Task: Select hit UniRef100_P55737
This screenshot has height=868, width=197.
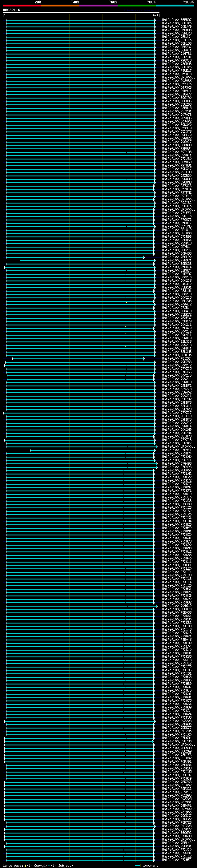Action: click(x=177, y=47)
